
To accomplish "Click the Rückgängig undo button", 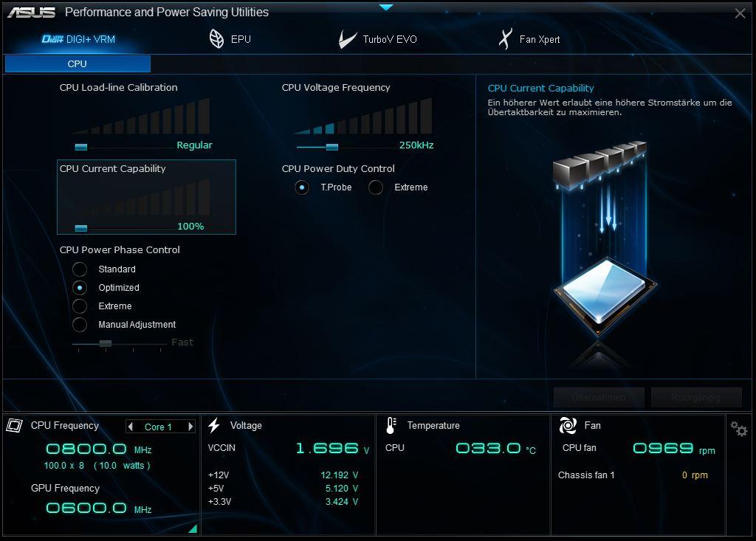I will pos(696,397).
